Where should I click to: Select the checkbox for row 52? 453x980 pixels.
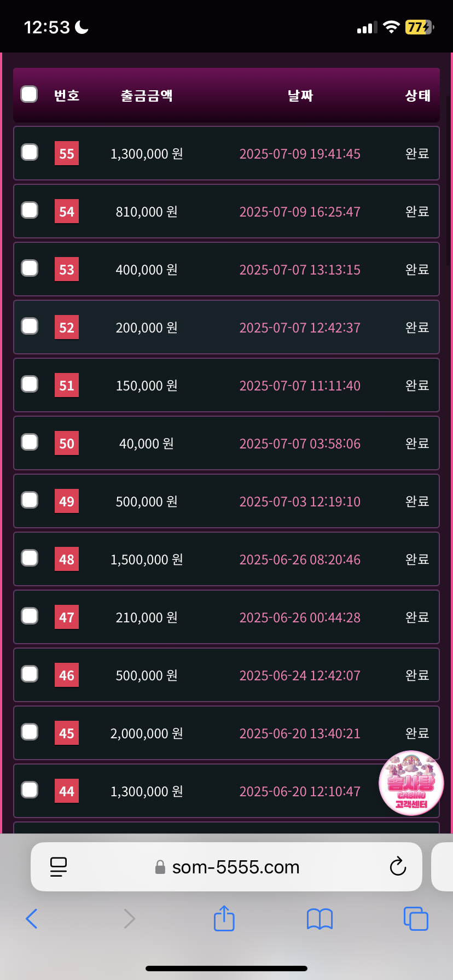click(x=30, y=326)
